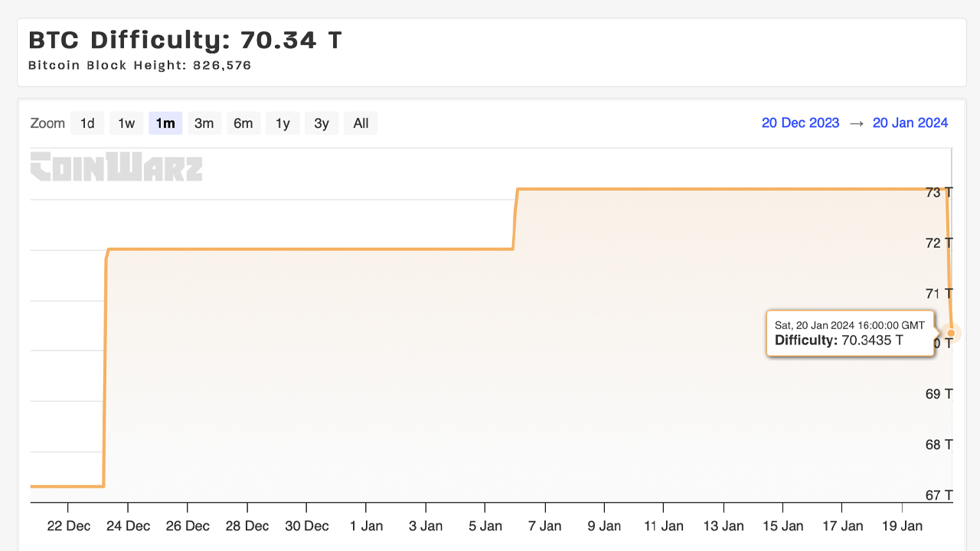Select the 3y zoom range
This screenshot has height=551, width=980.
pos(322,122)
